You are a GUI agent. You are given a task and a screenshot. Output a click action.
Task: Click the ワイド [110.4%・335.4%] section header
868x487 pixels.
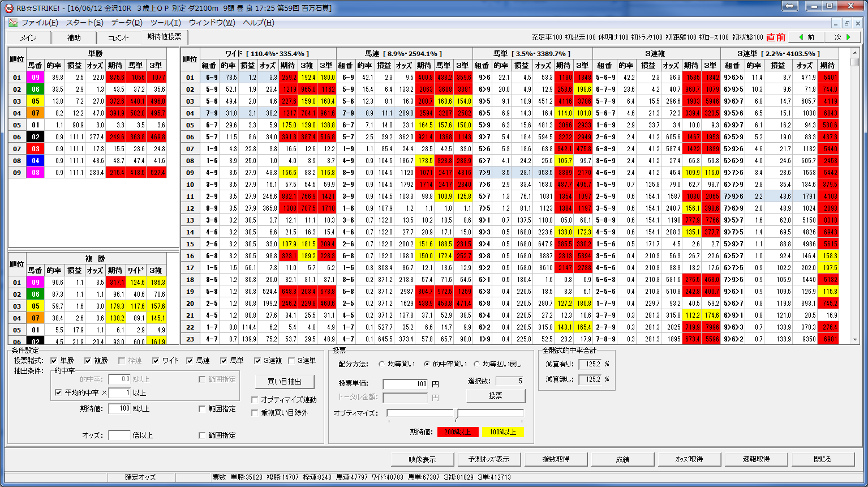tap(268, 54)
